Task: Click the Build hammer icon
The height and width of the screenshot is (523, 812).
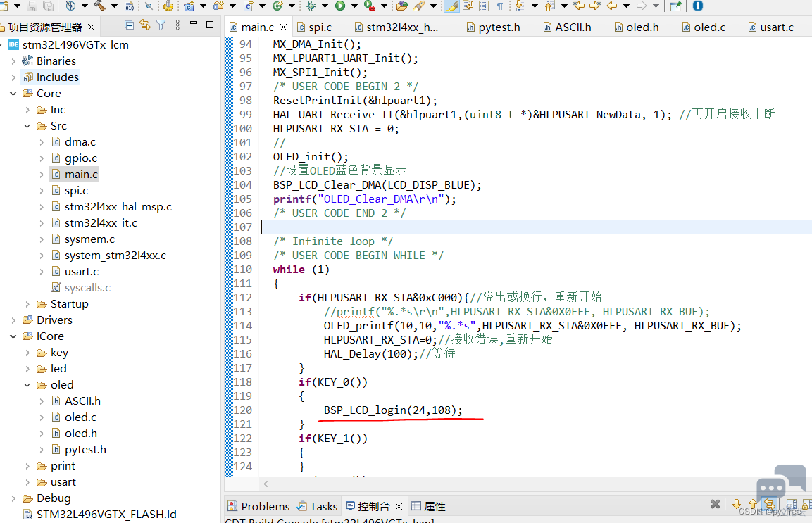Action: [x=100, y=6]
